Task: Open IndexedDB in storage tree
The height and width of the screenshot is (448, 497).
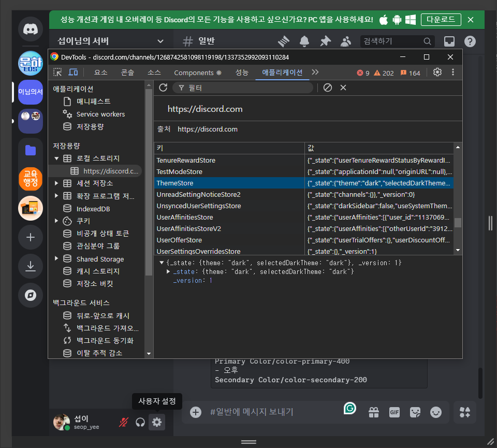Action: 93,209
